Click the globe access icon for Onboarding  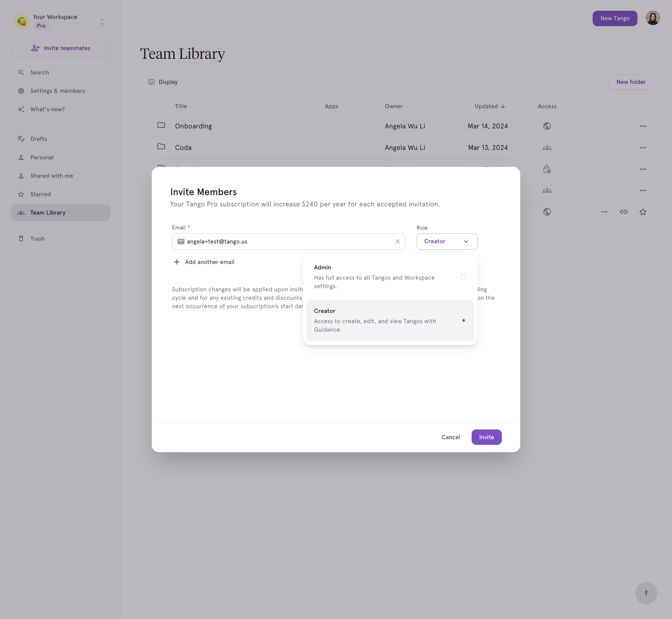[547, 126]
